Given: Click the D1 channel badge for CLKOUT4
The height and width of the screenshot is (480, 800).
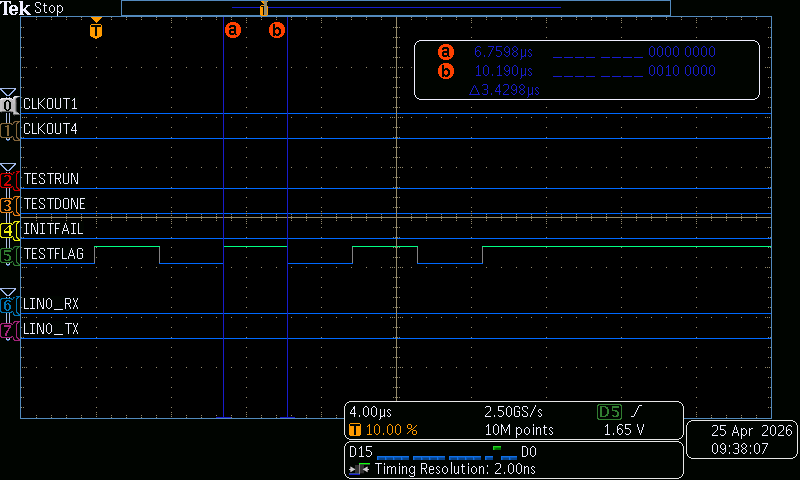Looking at the screenshot, I should pyautogui.click(x=8, y=131).
